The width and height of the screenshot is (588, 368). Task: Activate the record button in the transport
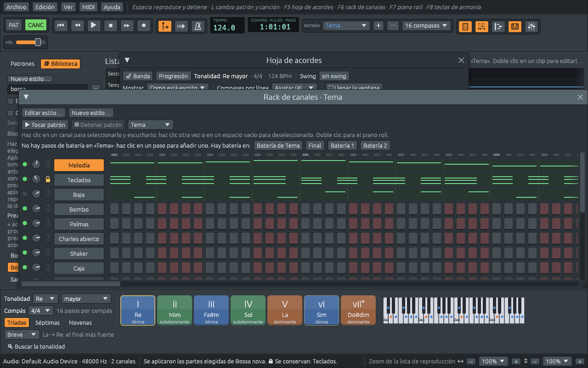[144, 26]
